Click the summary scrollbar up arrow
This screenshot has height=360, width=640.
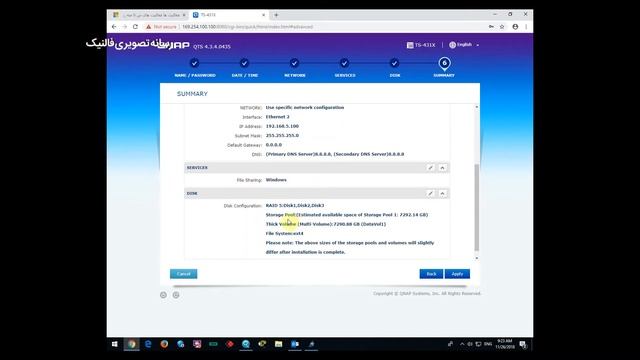[476, 107]
